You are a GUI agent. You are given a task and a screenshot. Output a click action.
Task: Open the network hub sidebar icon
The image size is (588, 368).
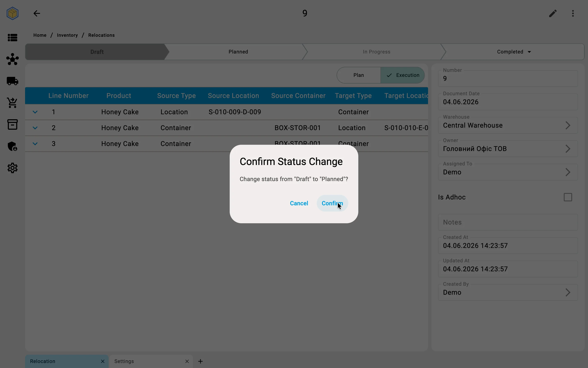tap(12, 59)
